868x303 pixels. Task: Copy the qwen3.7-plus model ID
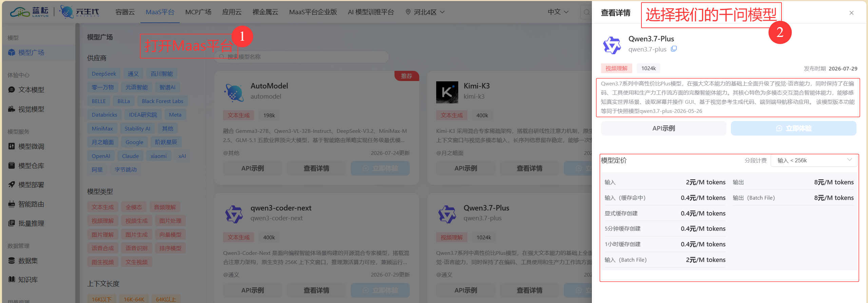tap(674, 49)
